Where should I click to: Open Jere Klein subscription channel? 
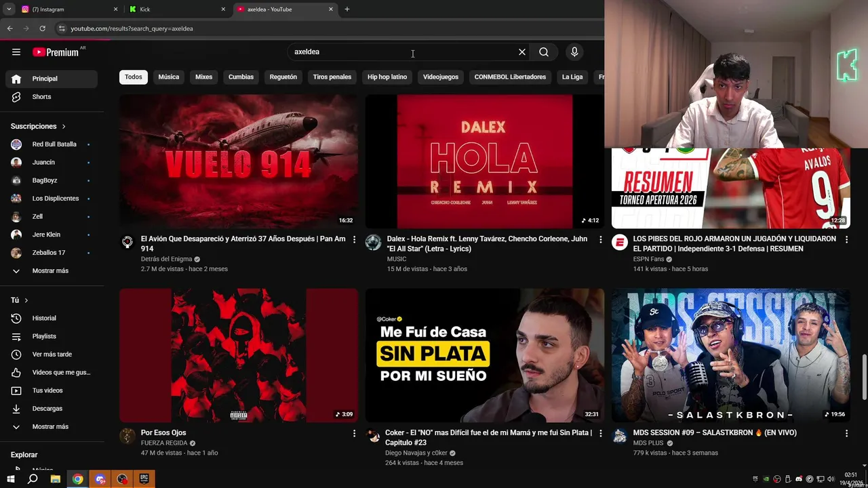tap(52, 235)
